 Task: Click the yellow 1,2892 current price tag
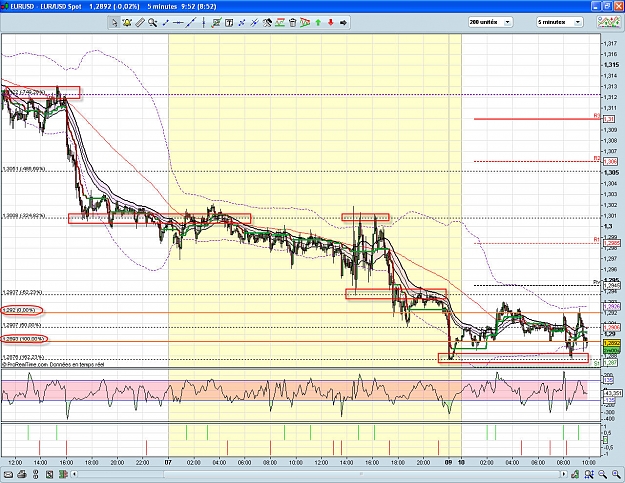point(611,343)
